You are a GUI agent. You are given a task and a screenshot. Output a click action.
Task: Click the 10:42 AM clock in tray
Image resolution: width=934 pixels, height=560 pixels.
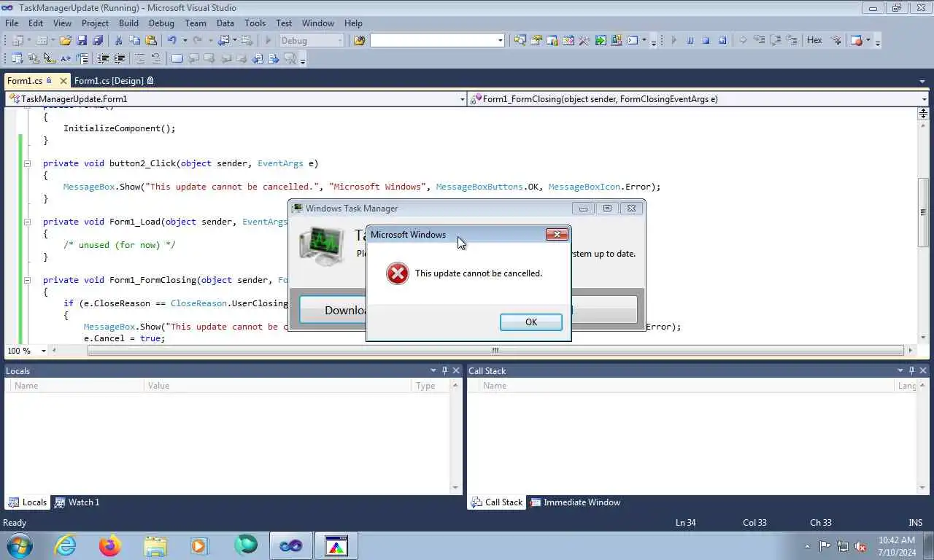(x=897, y=540)
